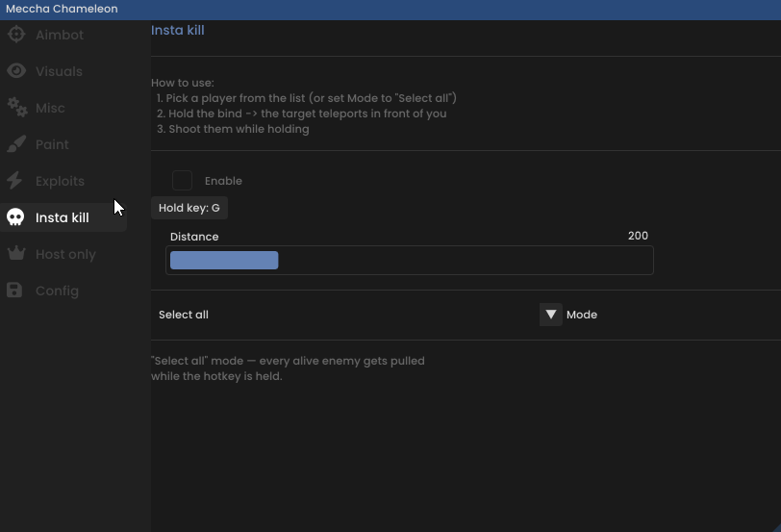Tick the Enable checkbox

point(183,180)
